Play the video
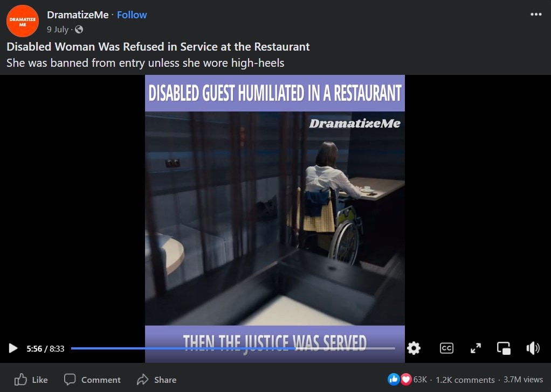 13,348
